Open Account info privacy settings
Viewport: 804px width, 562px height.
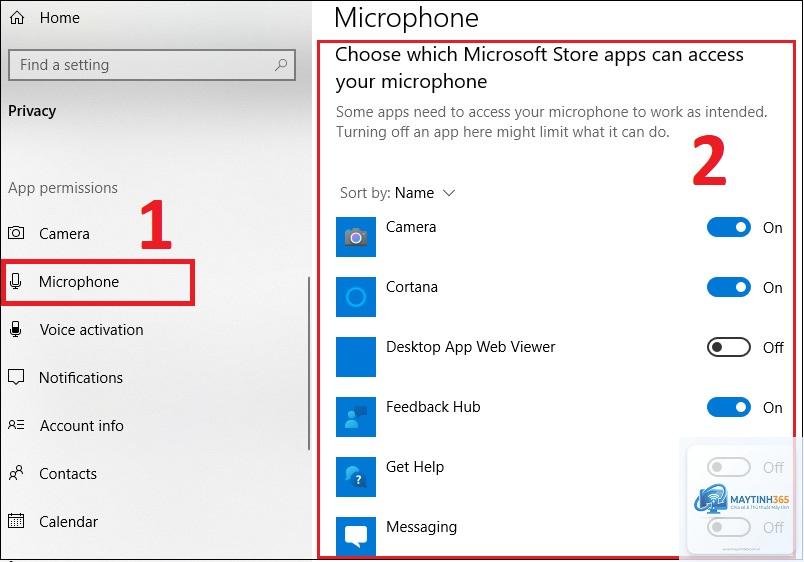point(82,426)
